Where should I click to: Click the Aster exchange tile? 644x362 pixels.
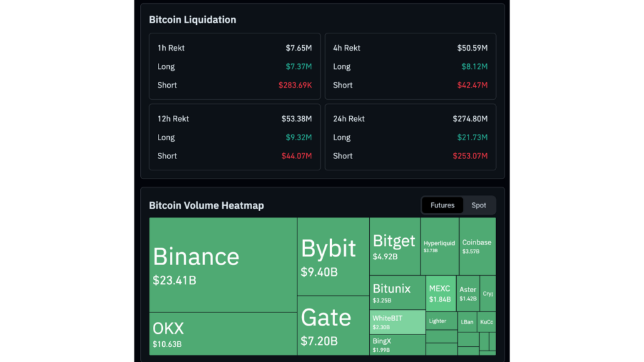(x=468, y=291)
